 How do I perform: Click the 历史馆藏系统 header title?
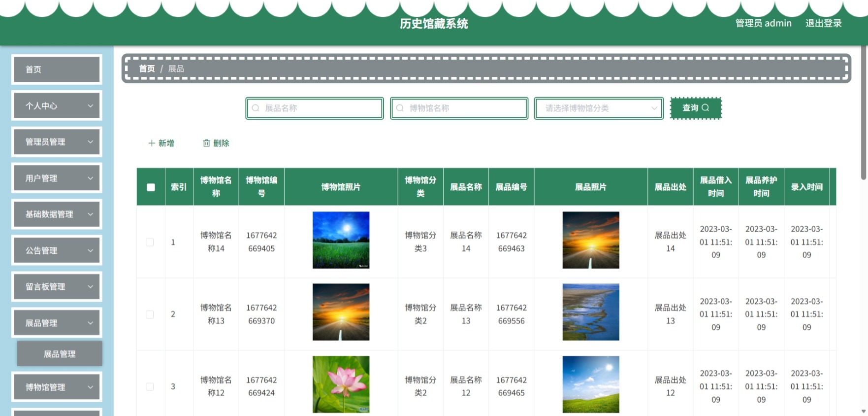coord(434,24)
